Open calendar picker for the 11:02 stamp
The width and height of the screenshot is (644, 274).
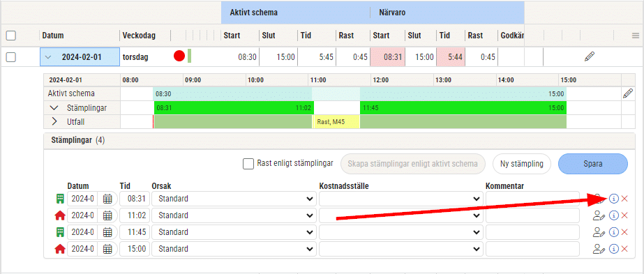(x=107, y=215)
